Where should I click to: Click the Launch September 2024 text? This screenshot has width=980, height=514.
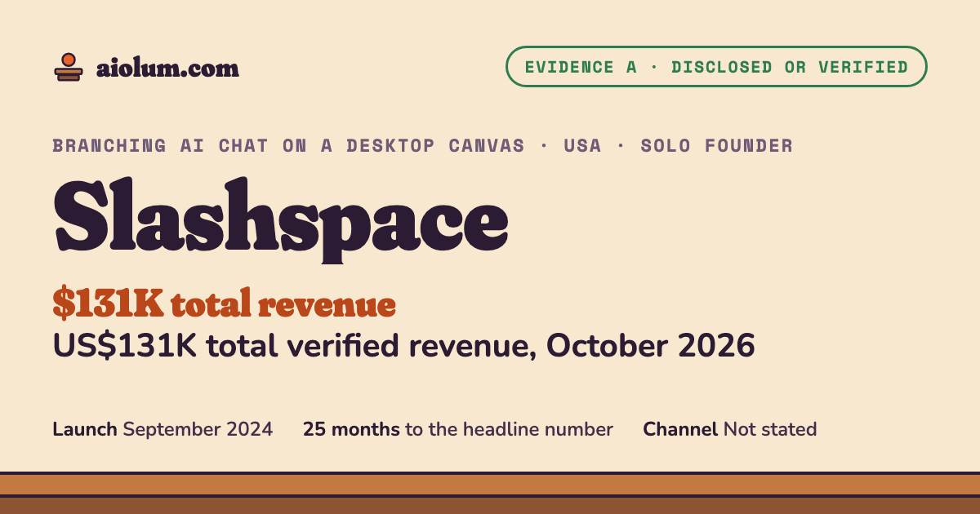click(x=163, y=429)
